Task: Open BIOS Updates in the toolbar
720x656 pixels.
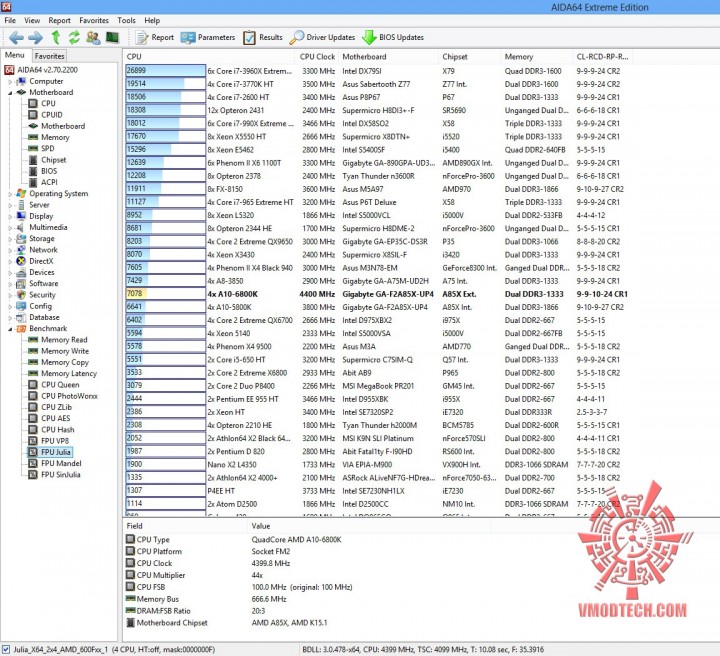Action: (393, 37)
